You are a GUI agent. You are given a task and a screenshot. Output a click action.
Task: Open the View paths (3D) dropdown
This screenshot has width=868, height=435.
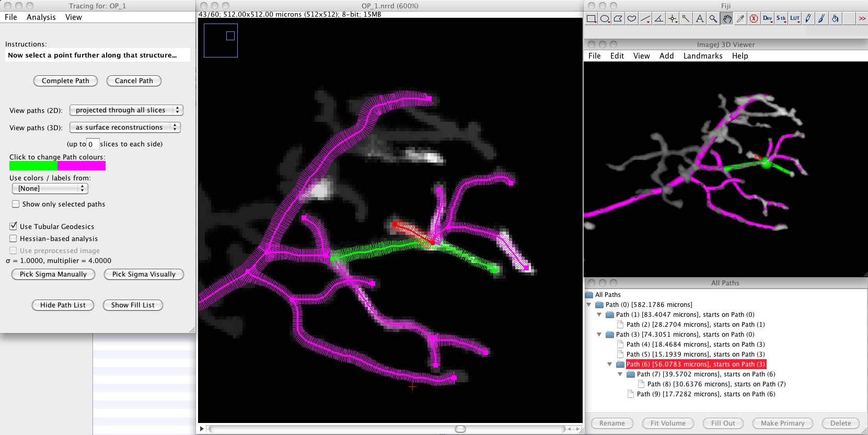[x=124, y=128]
